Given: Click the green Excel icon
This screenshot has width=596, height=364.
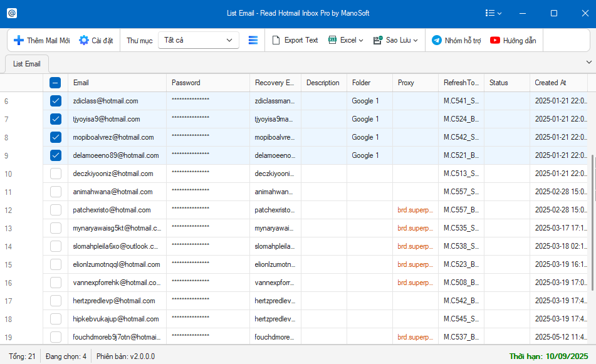Looking at the screenshot, I should (332, 40).
